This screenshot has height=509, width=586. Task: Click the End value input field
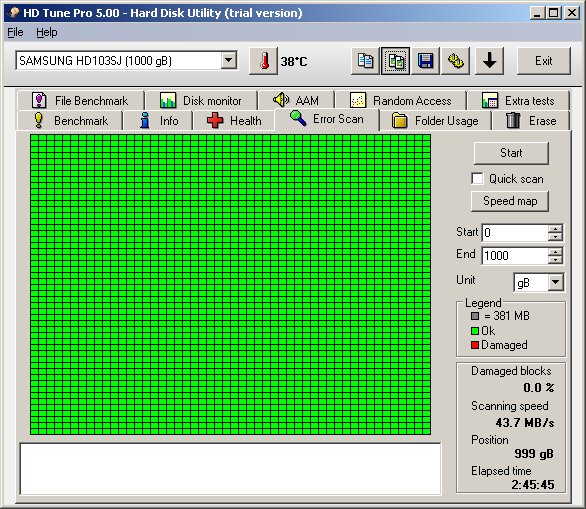(x=515, y=256)
